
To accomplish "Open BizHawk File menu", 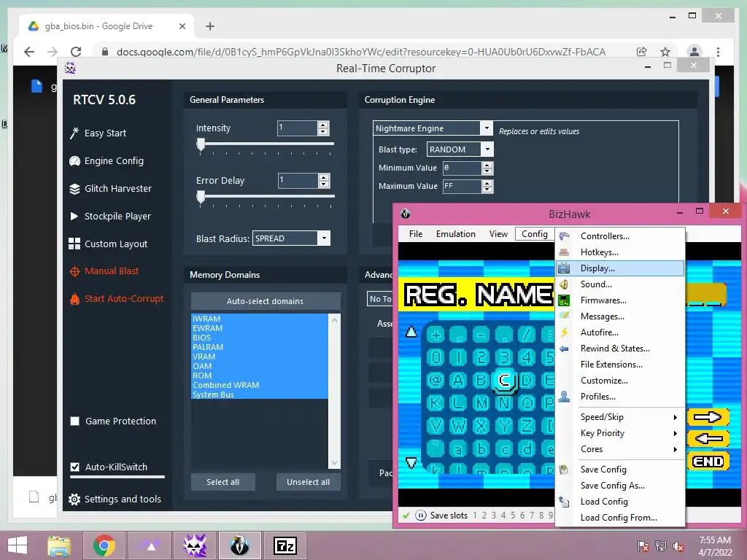I will point(415,234).
